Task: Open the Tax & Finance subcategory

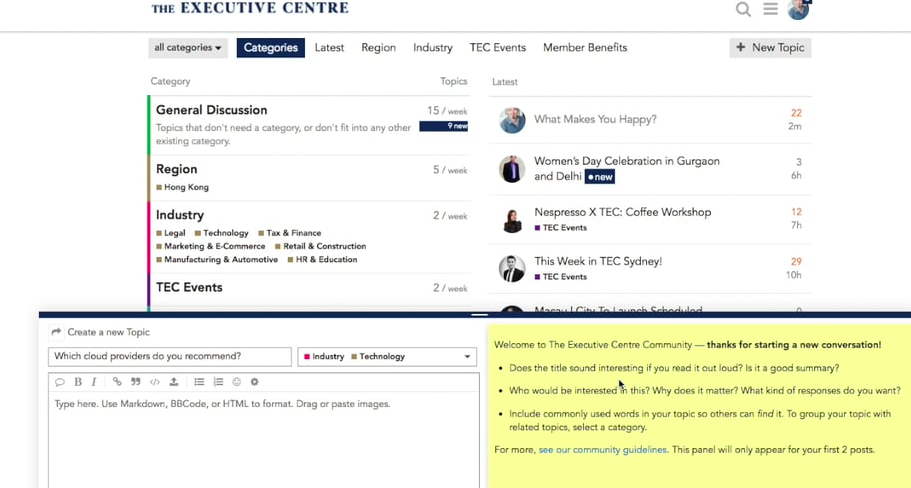Action: tap(289, 233)
